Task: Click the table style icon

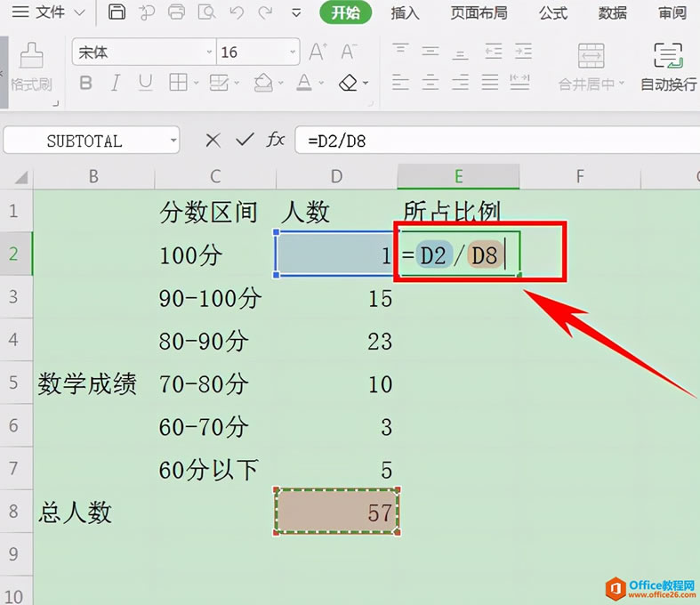Action: [219, 83]
